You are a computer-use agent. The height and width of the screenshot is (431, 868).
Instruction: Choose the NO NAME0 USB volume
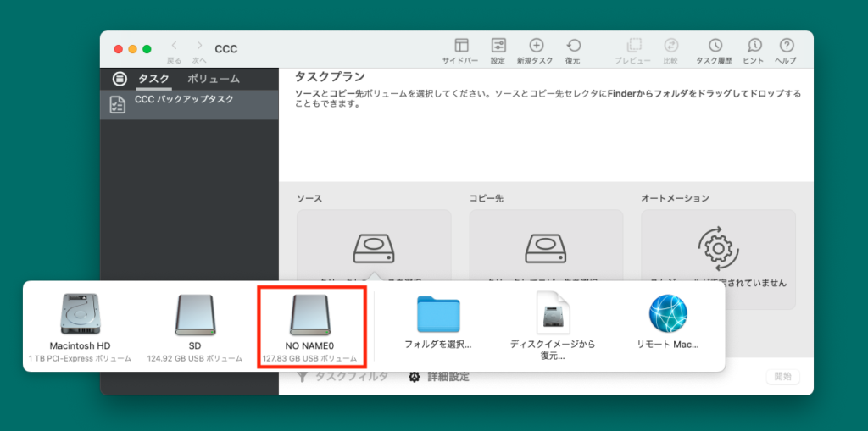[310, 328]
